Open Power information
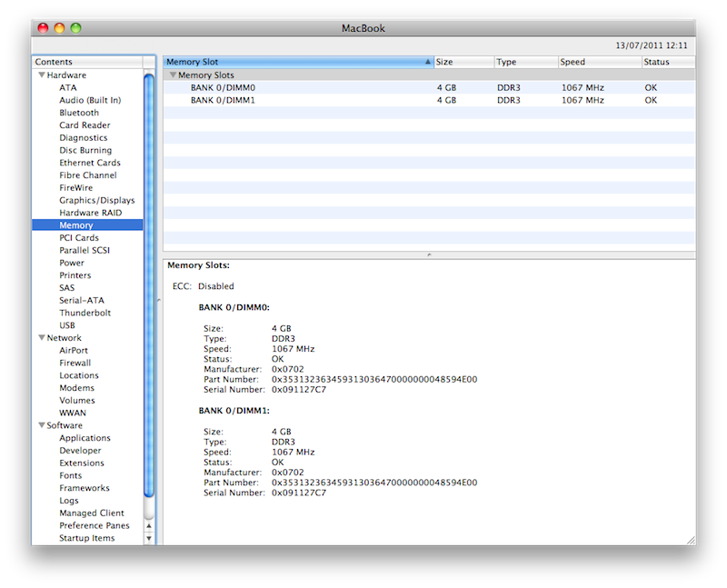Screen dimensions: 727x588 72,263
